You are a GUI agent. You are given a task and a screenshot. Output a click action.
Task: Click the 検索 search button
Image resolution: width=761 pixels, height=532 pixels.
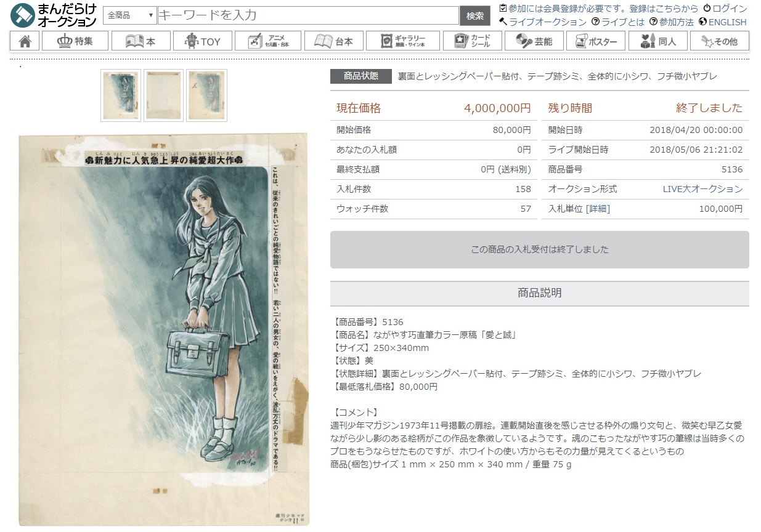point(475,15)
